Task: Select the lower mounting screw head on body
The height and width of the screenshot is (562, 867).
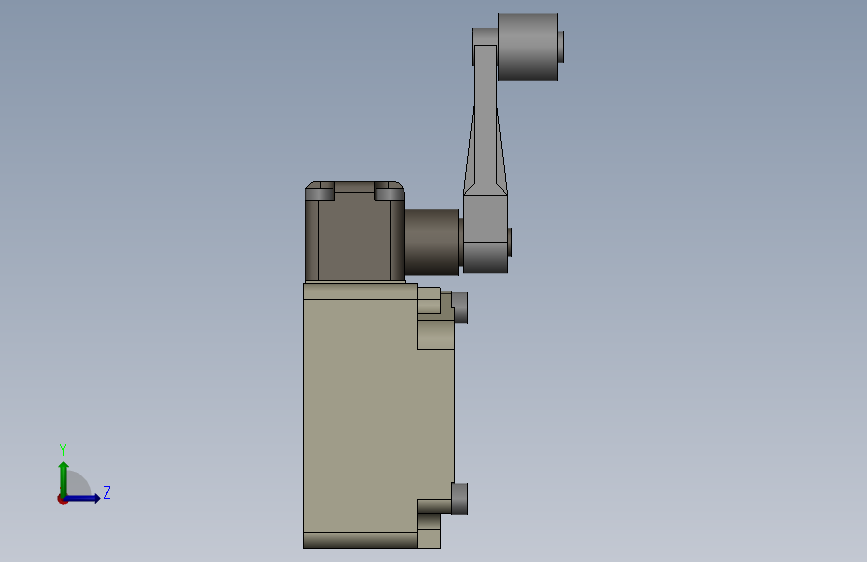Action: point(459,499)
